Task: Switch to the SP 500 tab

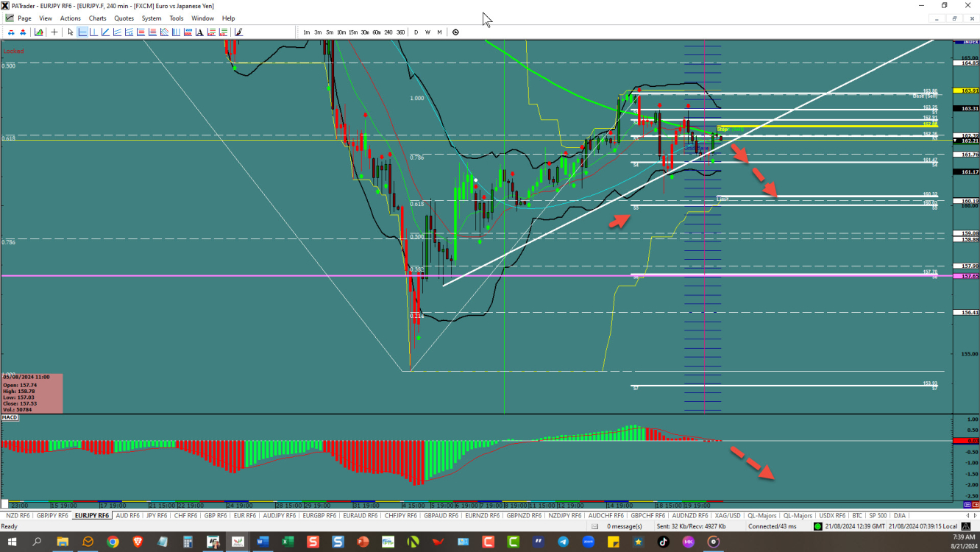Action: (877, 515)
